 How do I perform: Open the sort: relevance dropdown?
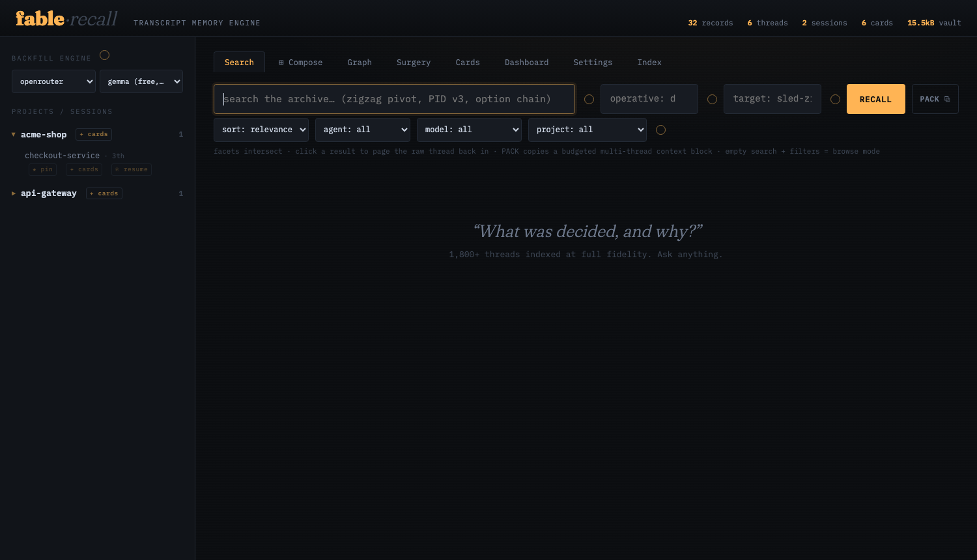[261, 130]
